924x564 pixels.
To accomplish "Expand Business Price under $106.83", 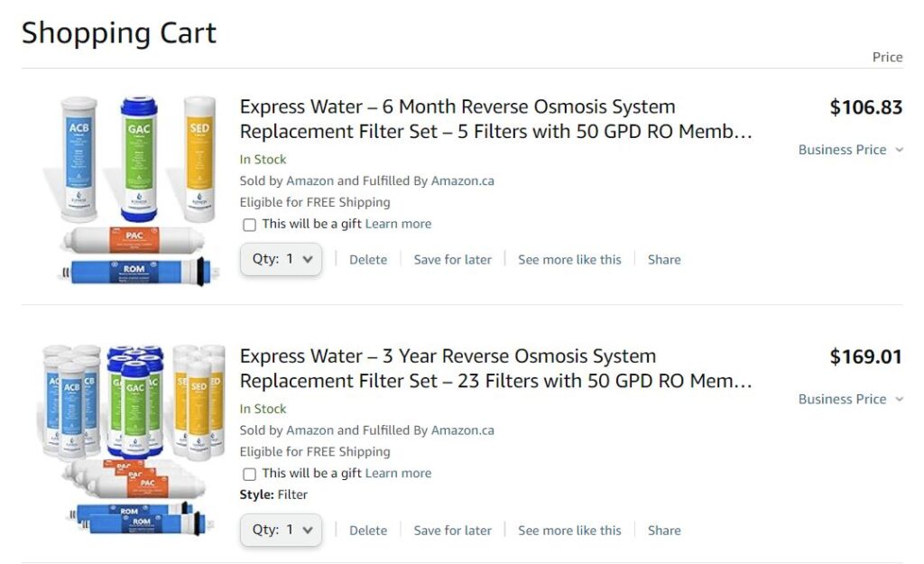I will [x=849, y=150].
